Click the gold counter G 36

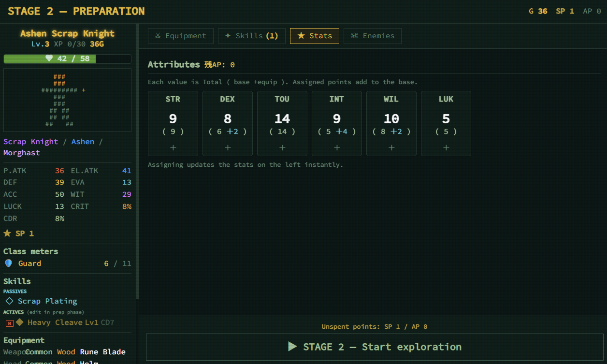click(538, 11)
